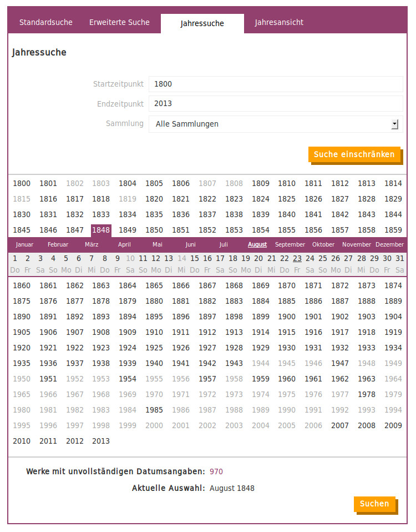The width and height of the screenshot is (416, 532).
Task: Switch to the Standardsuche tab
Action: pyautogui.click(x=45, y=22)
